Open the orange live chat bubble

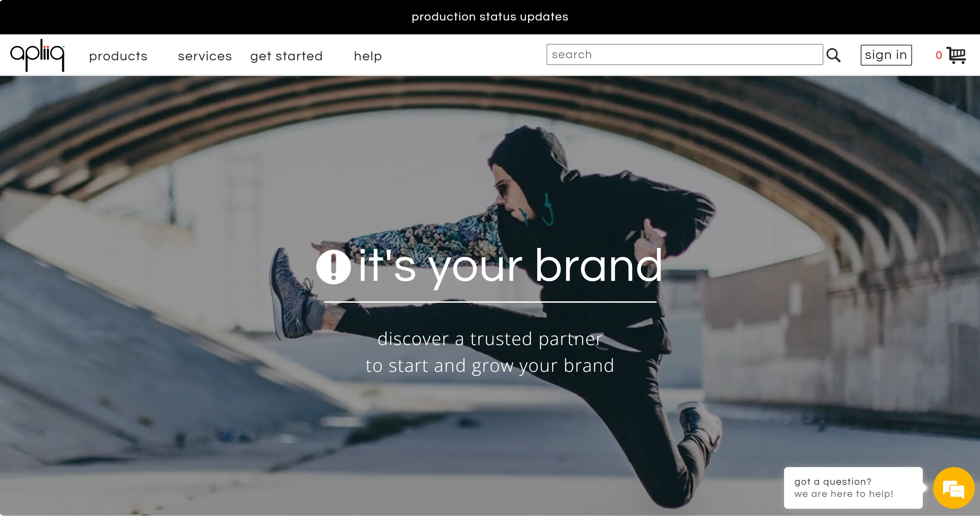[x=953, y=488]
